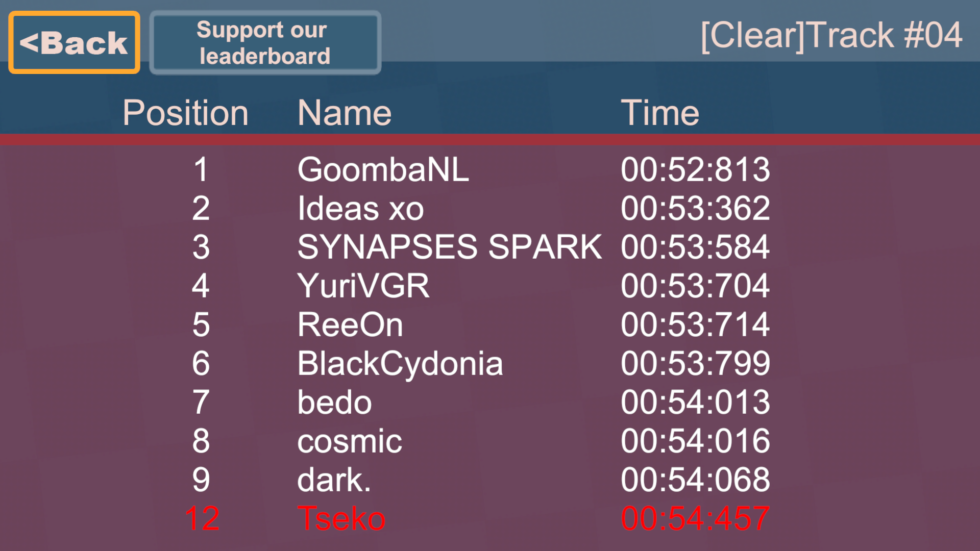Select player name Ideas xo
This screenshot has width=980, height=551.
(x=360, y=208)
